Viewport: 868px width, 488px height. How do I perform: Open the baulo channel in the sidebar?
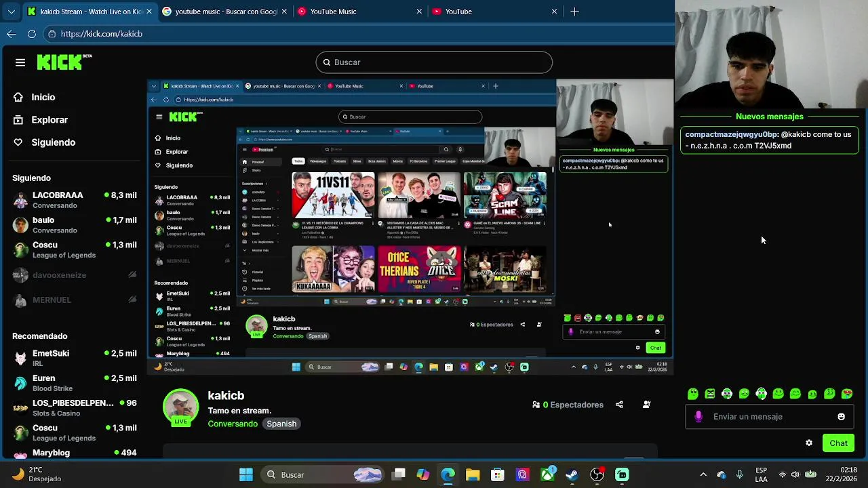click(75, 225)
